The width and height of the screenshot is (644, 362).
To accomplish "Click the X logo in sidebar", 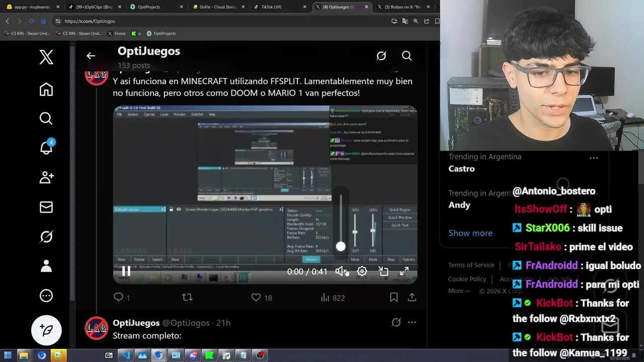I will 46,57.
